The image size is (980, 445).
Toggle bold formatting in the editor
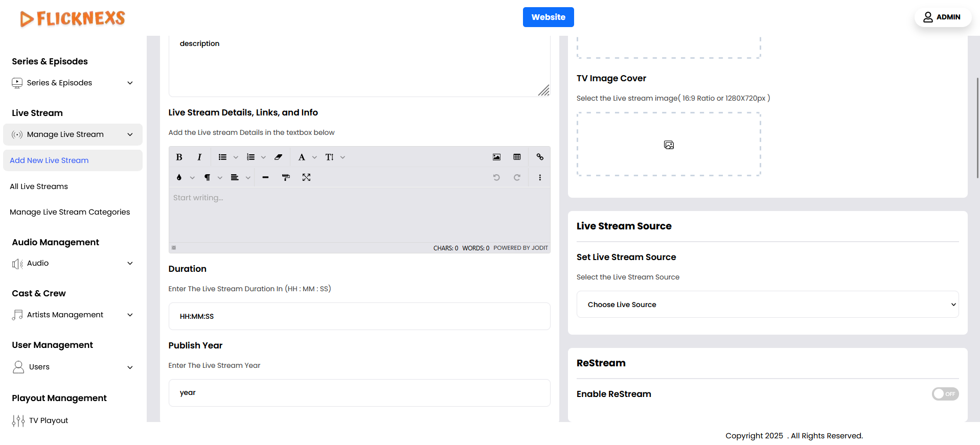(x=179, y=157)
